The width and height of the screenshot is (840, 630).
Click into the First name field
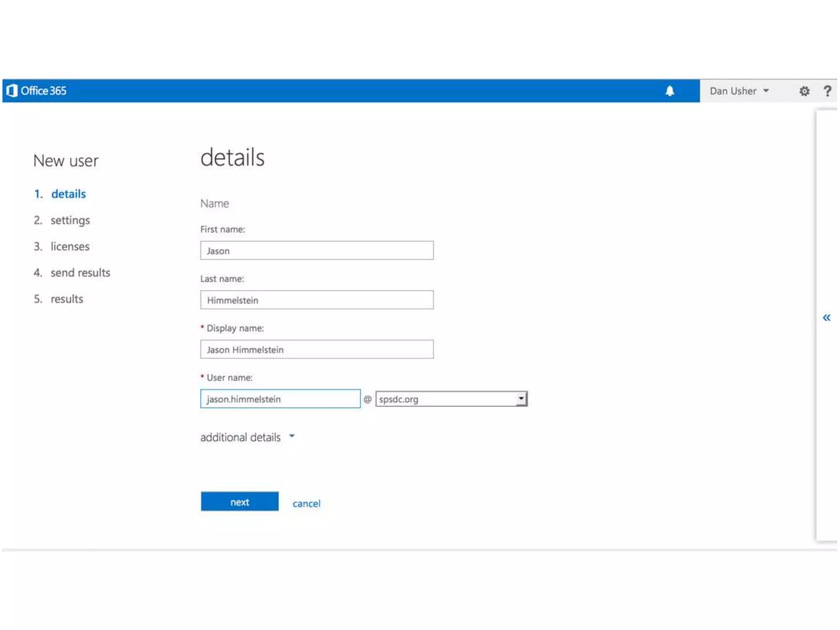[x=317, y=251]
